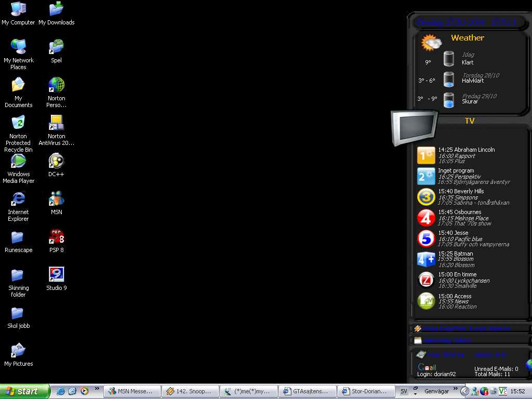Image resolution: width=532 pixels, height=399 pixels.
Task: Click the Start button
Action: (24, 391)
